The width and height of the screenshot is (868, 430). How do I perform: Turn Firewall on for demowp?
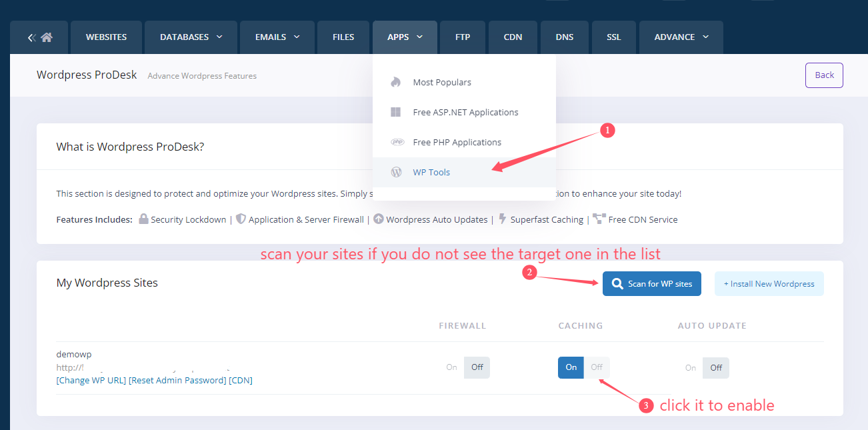(x=452, y=367)
